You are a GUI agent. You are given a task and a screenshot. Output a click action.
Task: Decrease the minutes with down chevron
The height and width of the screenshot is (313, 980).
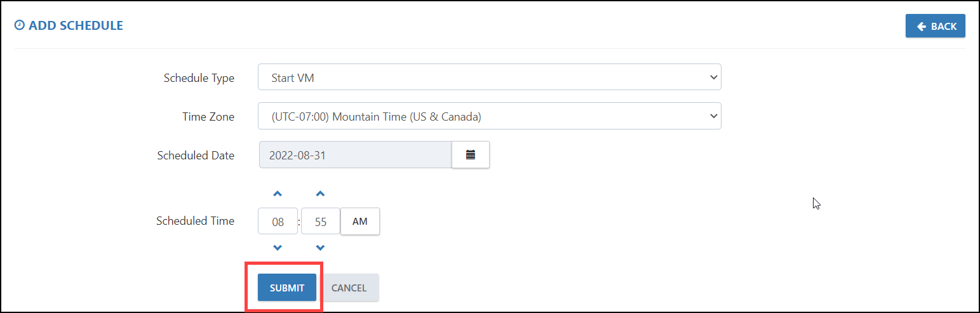click(x=320, y=248)
